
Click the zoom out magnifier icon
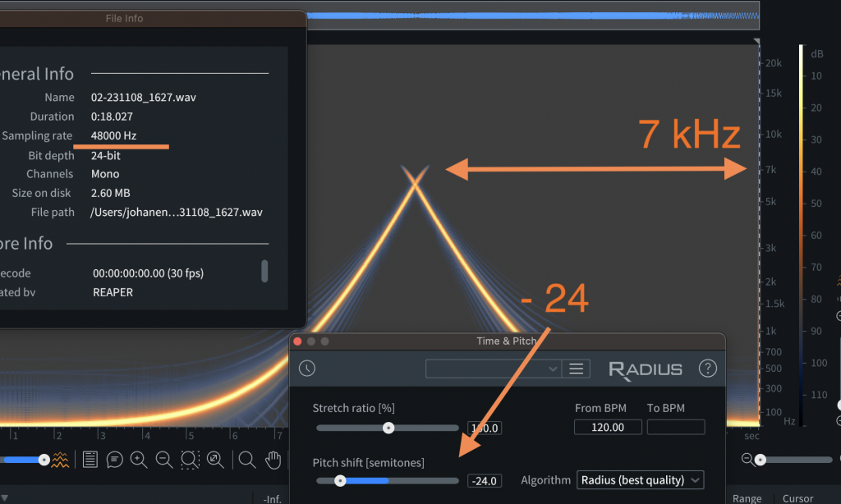[x=164, y=460]
